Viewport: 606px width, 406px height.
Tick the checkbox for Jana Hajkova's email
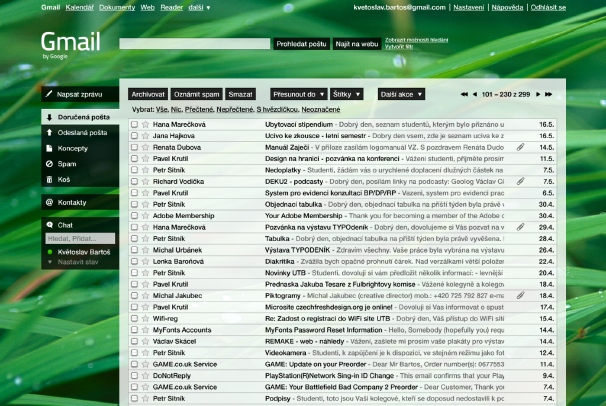(134, 135)
